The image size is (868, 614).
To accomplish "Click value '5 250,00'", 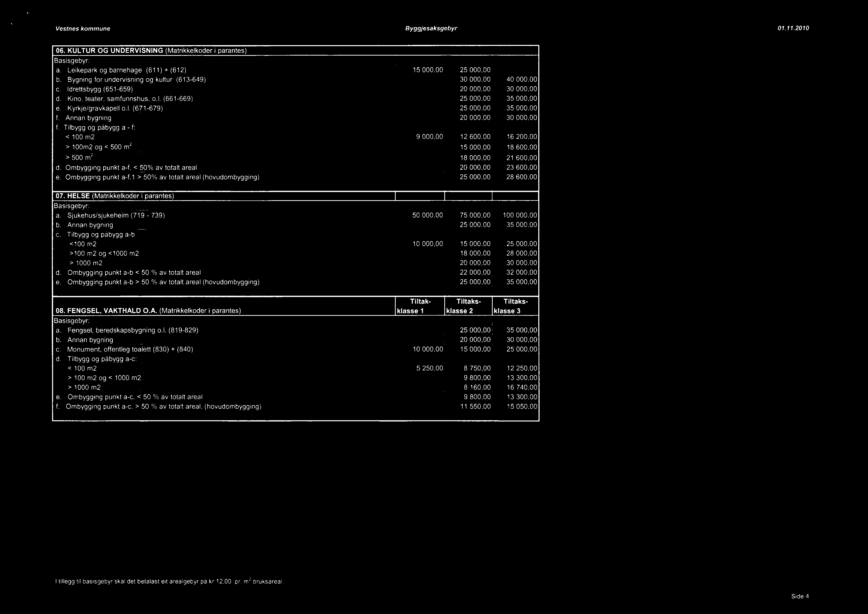I will pyautogui.click(x=429, y=369).
